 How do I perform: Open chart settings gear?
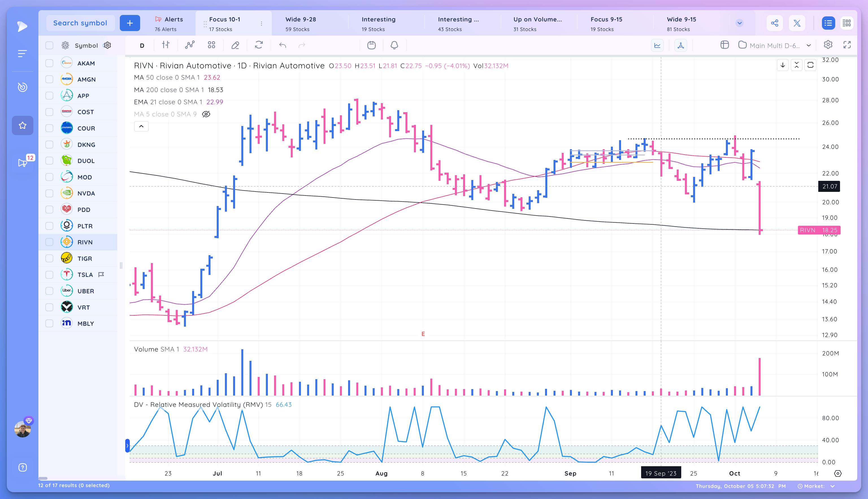(828, 45)
